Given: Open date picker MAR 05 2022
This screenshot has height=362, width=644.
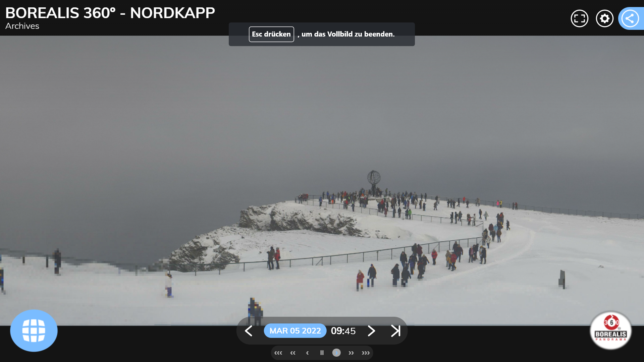Looking at the screenshot, I should click(295, 331).
